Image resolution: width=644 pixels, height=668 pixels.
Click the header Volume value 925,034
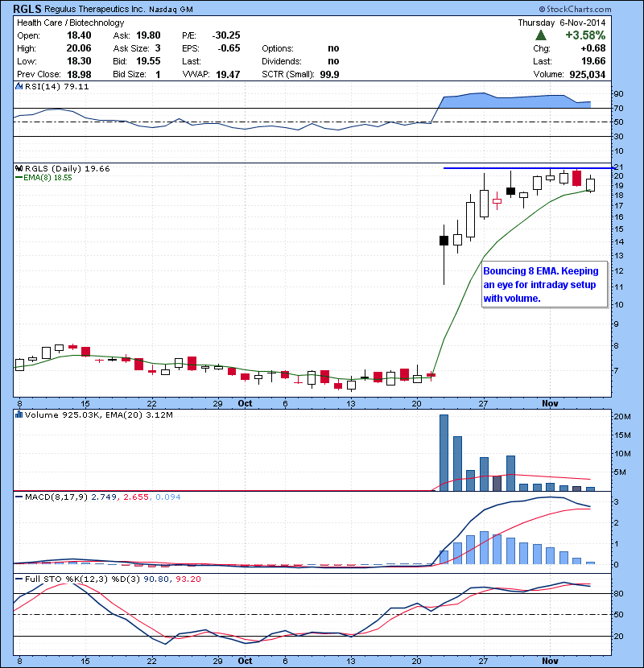coord(588,75)
